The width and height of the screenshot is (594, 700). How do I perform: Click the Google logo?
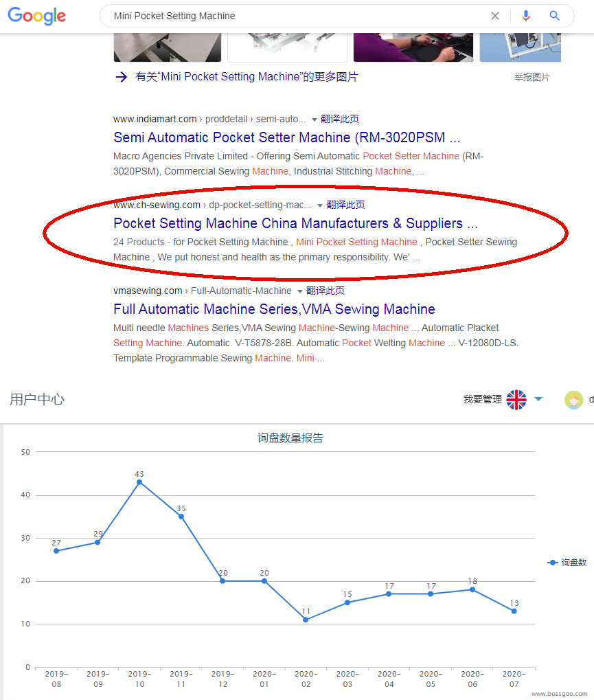[x=36, y=16]
